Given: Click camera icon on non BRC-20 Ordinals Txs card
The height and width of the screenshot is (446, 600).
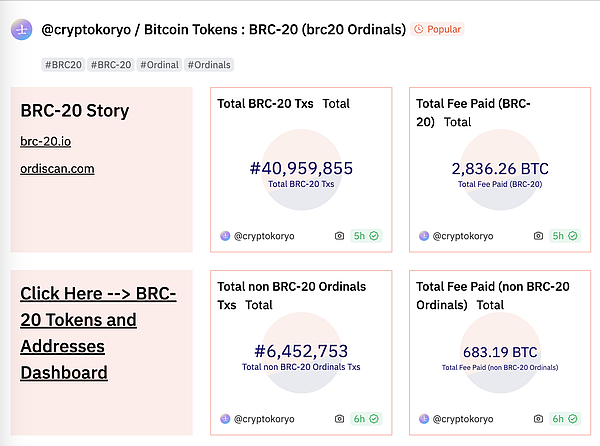Looking at the screenshot, I should [340, 418].
